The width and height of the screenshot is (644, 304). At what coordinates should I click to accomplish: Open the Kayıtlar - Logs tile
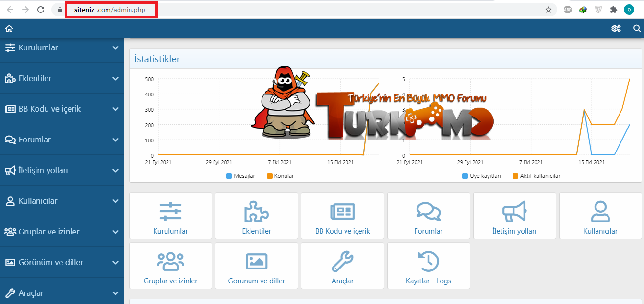pyautogui.click(x=429, y=266)
